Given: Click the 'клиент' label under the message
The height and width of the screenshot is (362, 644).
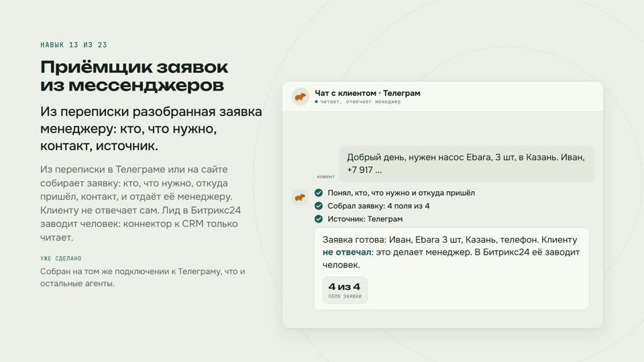Looking at the screenshot, I should 326,176.
